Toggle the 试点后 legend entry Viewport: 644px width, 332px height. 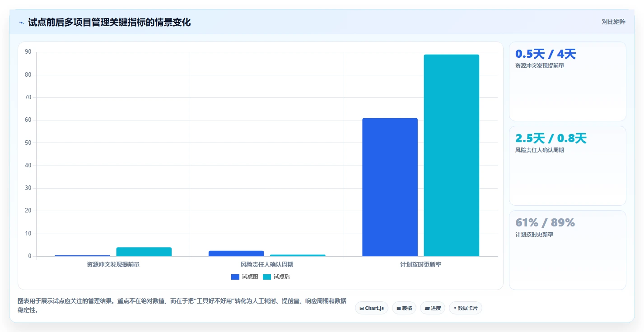pyautogui.click(x=276, y=277)
